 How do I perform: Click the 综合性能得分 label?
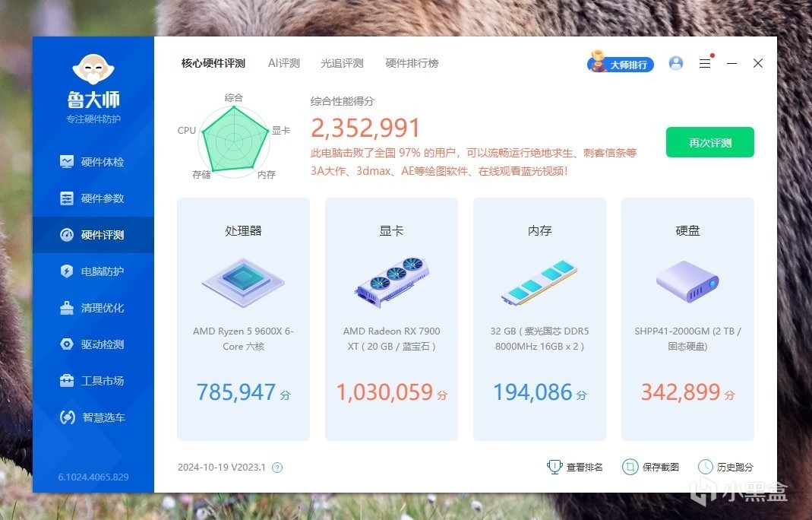pyautogui.click(x=343, y=101)
